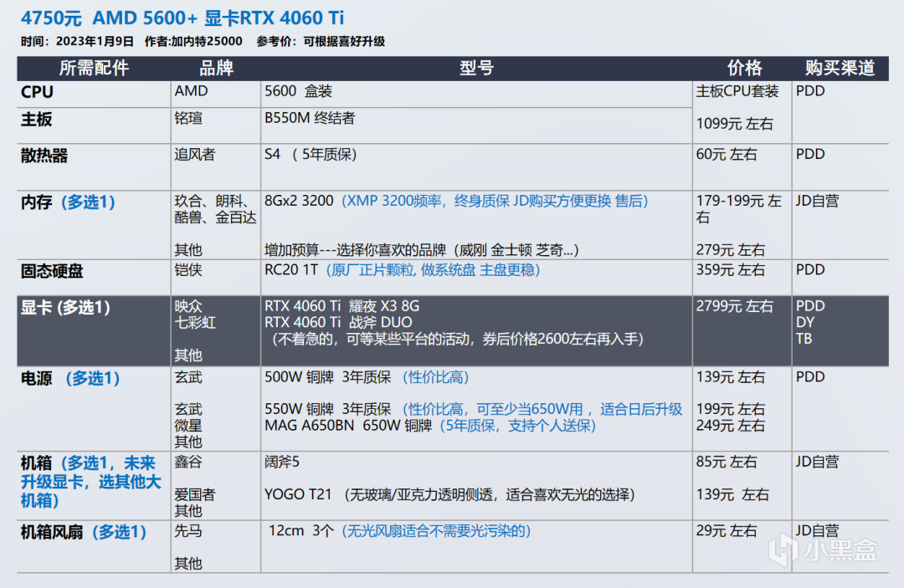Click the brand '先马'
This screenshot has width=904, height=588.
point(188,531)
